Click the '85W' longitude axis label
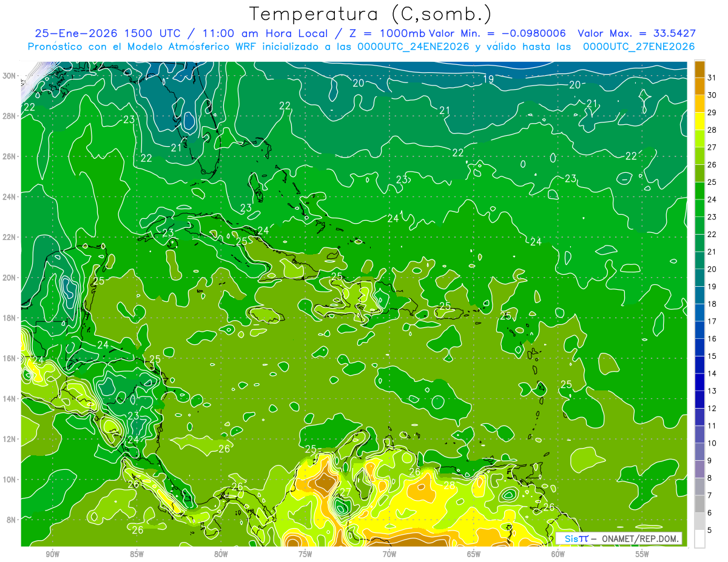The image size is (728, 562). [136, 554]
